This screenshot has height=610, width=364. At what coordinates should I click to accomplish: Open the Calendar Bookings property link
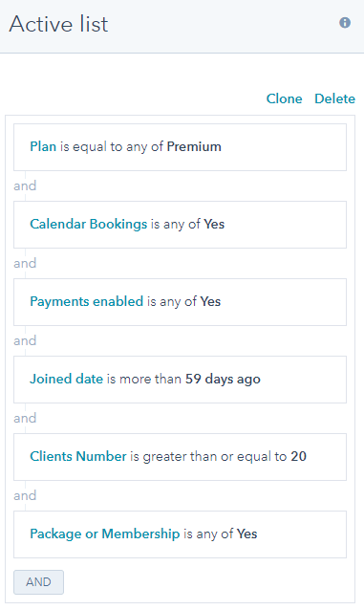tap(89, 224)
